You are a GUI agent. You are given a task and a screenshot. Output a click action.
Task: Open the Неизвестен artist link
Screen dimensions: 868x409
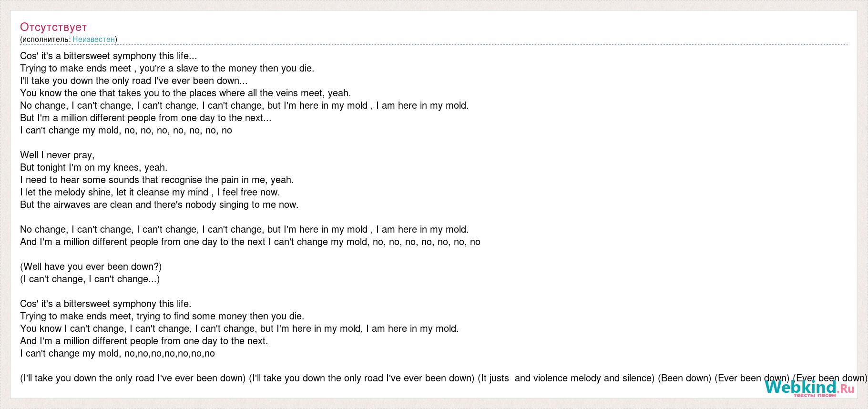click(x=93, y=39)
